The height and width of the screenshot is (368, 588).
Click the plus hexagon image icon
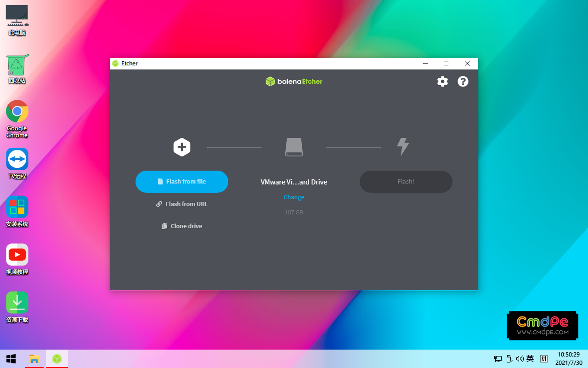[x=182, y=147]
